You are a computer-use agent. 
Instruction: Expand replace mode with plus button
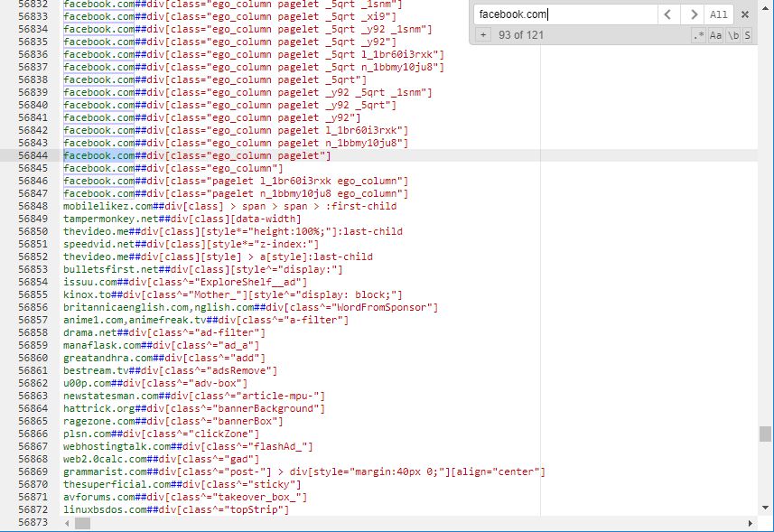pos(483,35)
